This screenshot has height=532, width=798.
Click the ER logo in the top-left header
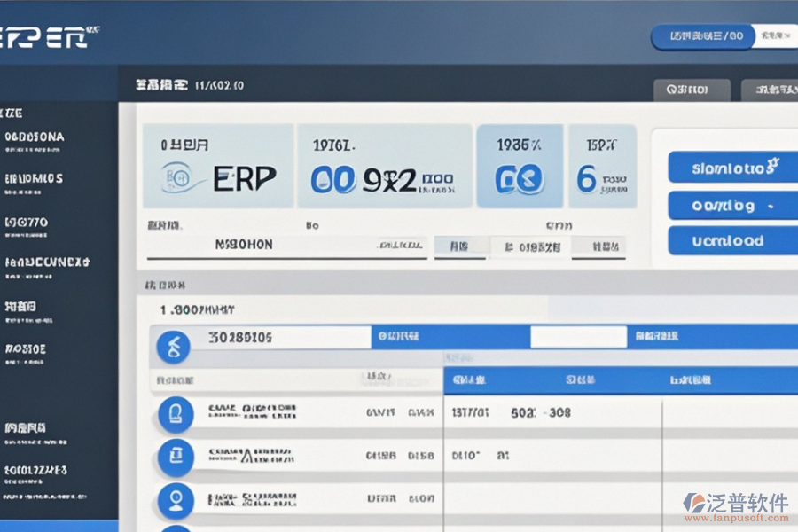pos(46,36)
